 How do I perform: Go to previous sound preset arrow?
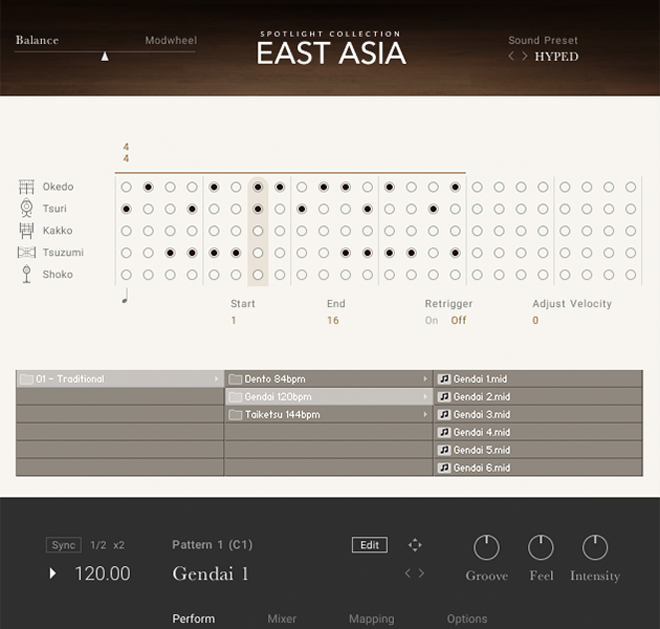(x=511, y=56)
